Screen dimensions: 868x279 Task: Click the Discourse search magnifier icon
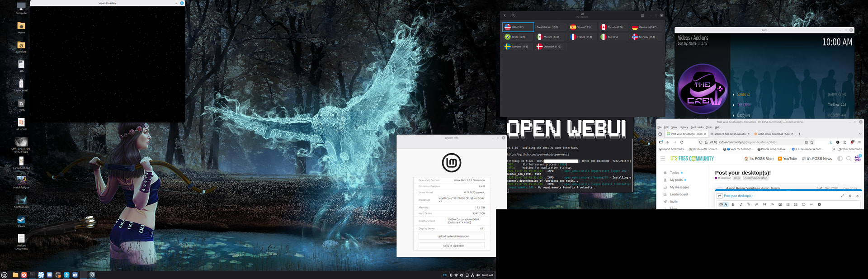pyautogui.click(x=849, y=159)
